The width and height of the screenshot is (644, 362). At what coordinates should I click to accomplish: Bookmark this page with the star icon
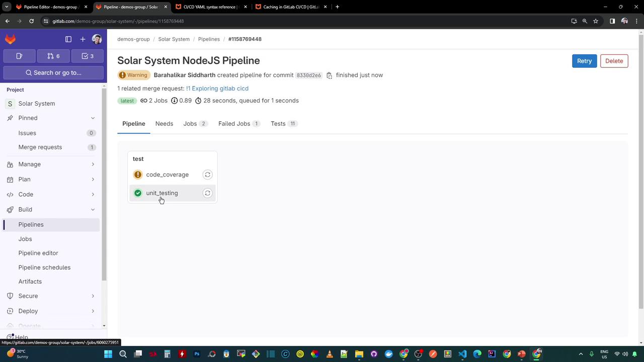pyautogui.click(x=596, y=21)
